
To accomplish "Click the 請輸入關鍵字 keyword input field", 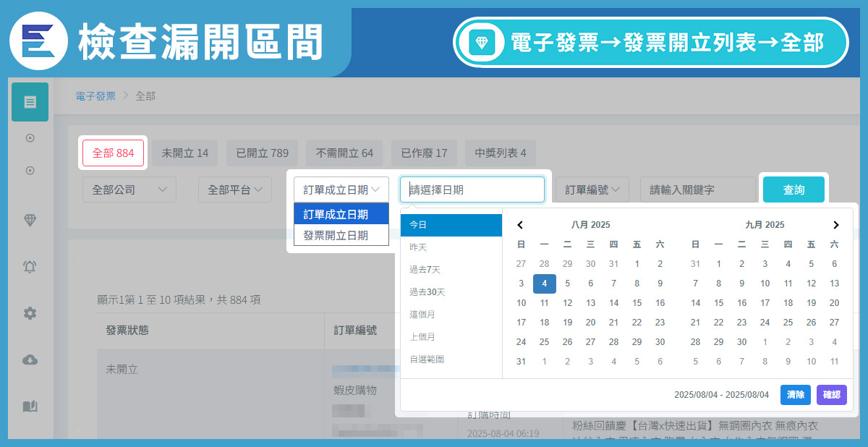I will (x=697, y=190).
